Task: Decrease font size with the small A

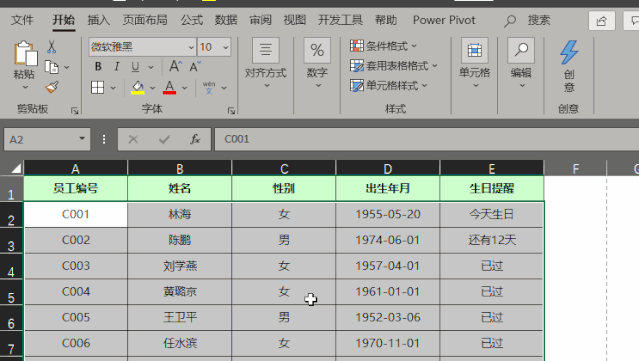Action: (x=195, y=66)
